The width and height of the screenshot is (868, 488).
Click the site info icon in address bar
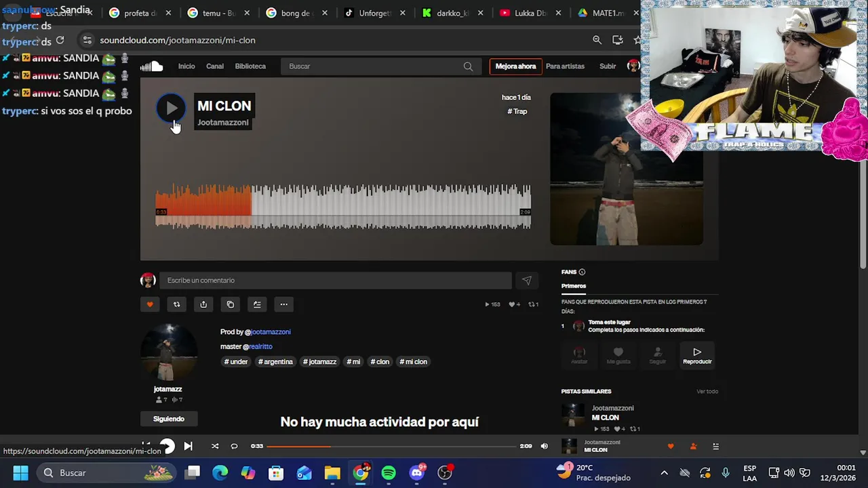[x=86, y=40]
